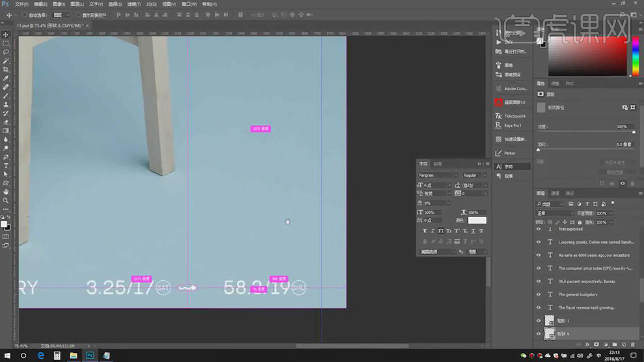Viewport: 644px width, 362px height.
Task: Open the Adobe Color panel icon
Action: [498, 88]
